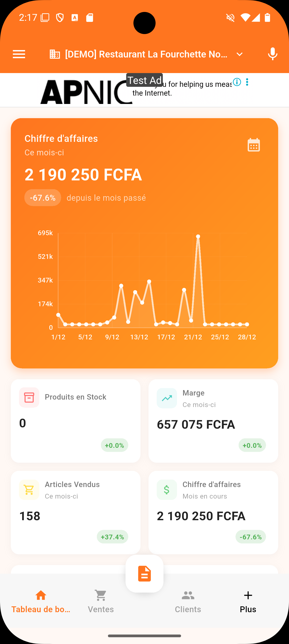The width and height of the screenshot is (289, 644).
Task: Tap the +37.4% badge on Articles Vendus
Action: (112, 536)
